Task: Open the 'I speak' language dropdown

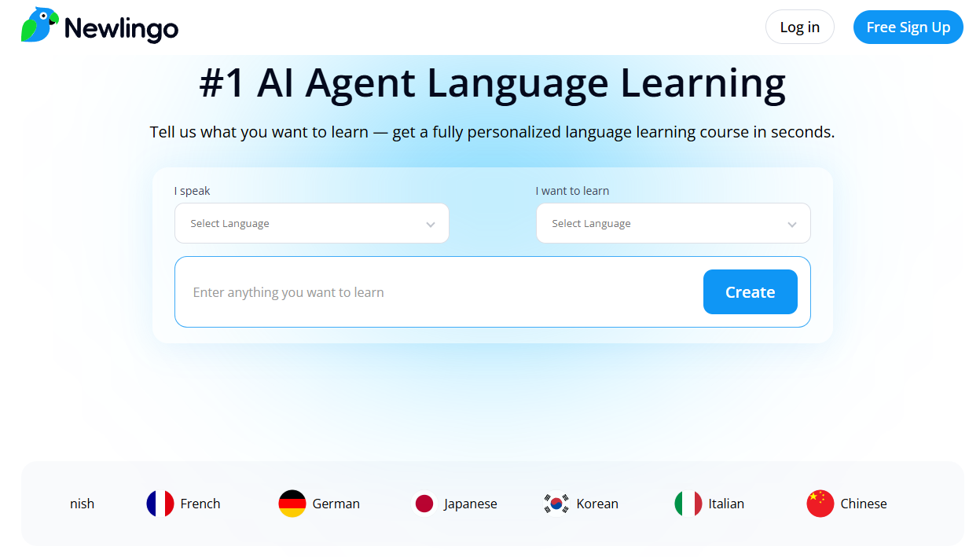Action: [311, 224]
